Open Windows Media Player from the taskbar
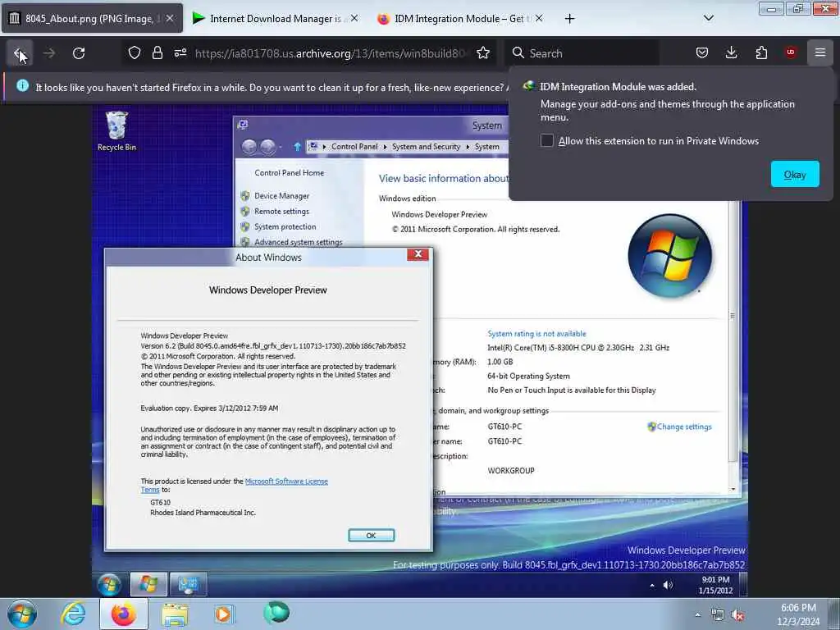Viewport: 840px width, 630px height. click(225, 614)
